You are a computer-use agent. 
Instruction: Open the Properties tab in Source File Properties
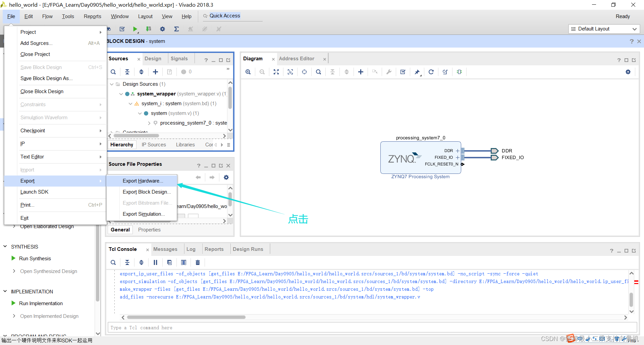click(x=149, y=230)
